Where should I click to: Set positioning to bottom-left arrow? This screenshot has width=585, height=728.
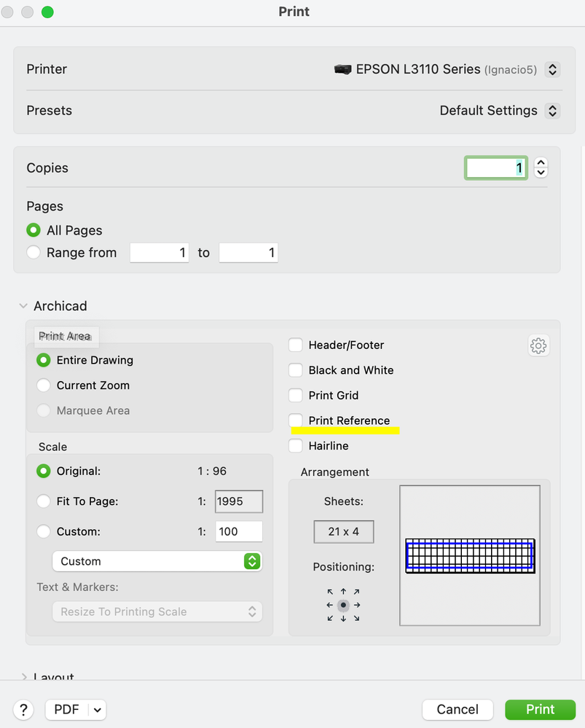coord(330,619)
